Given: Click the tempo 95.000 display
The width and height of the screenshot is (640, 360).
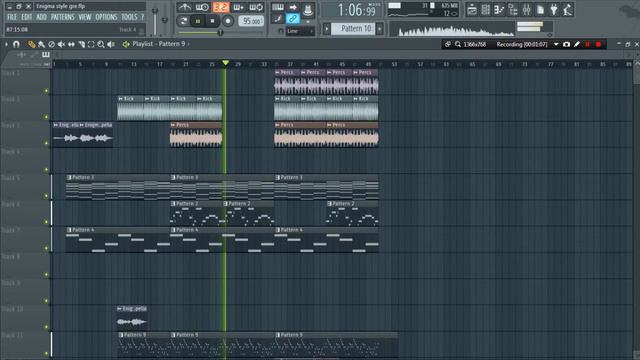Looking at the screenshot, I should [x=251, y=21].
